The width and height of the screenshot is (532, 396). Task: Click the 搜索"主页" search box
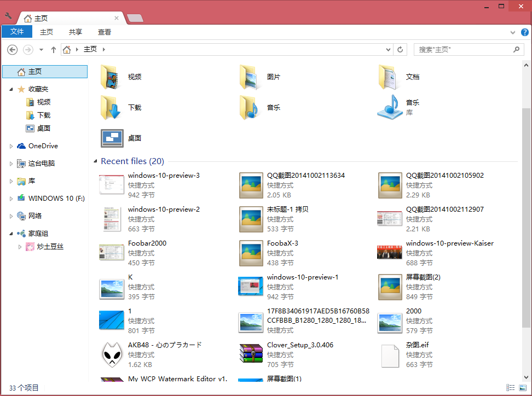(x=464, y=50)
